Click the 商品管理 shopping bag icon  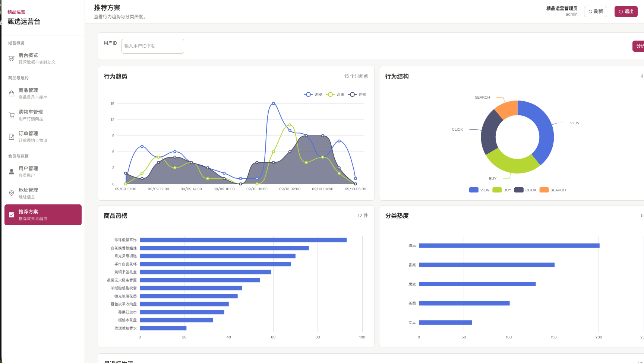point(12,93)
